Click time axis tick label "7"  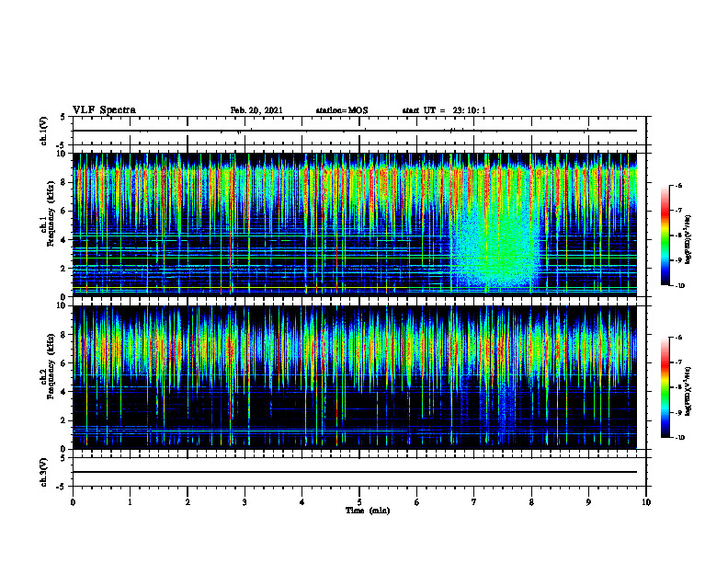pyautogui.click(x=474, y=502)
